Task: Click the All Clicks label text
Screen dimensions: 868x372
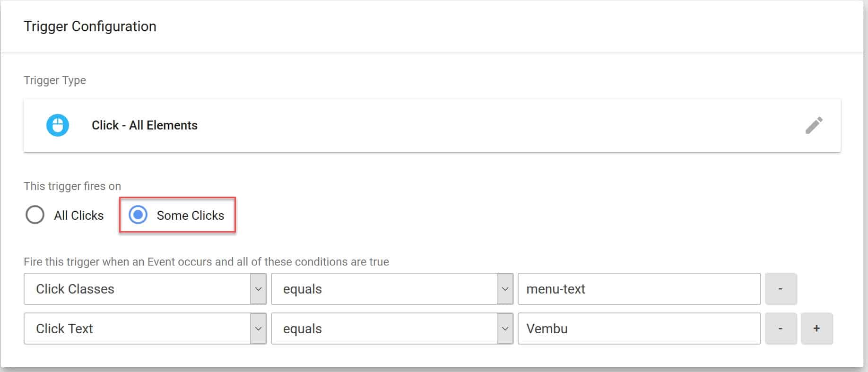Action: pyautogui.click(x=78, y=216)
